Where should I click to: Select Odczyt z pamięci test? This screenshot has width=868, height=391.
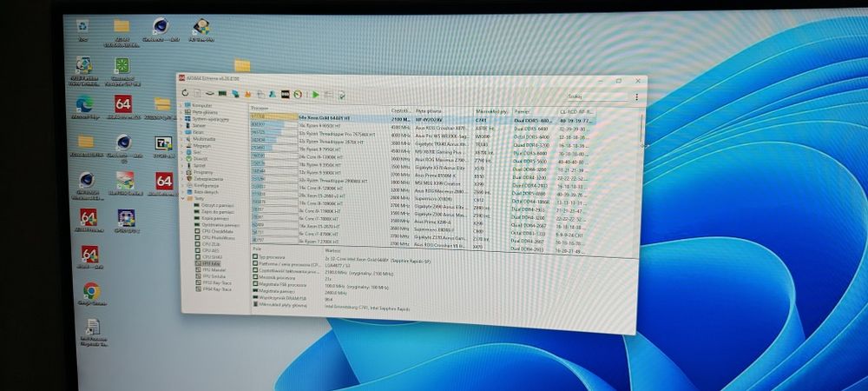click(x=214, y=205)
